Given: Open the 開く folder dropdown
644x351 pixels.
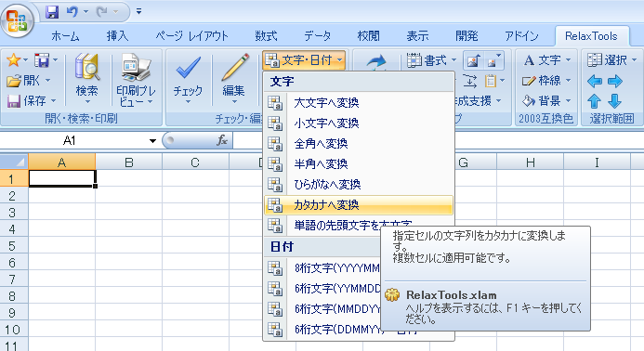Looking at the screenshot, I should click(28, 81).
